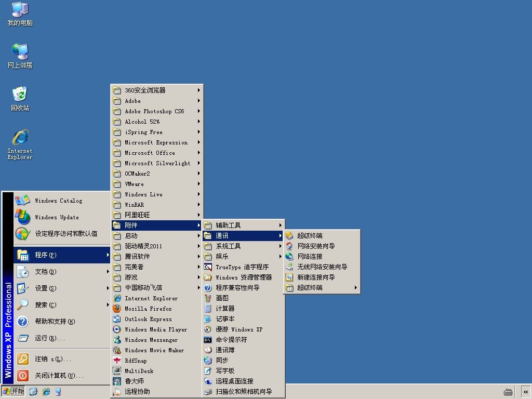Expand 辅助工具 accessibility submenu

(243, 225)
